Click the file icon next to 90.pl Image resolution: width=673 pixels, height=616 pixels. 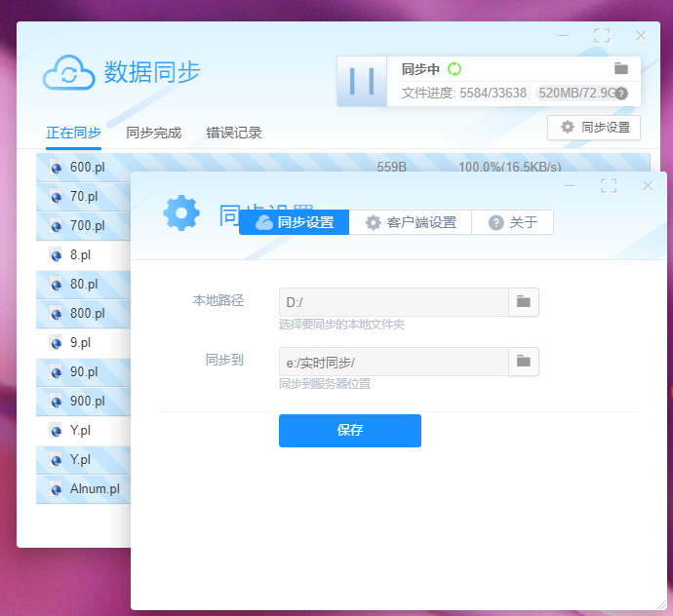point(56,372)
